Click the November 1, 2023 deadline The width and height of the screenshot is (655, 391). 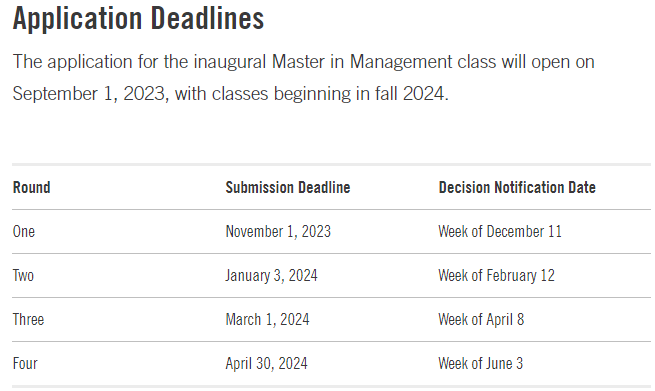[278, 231]
